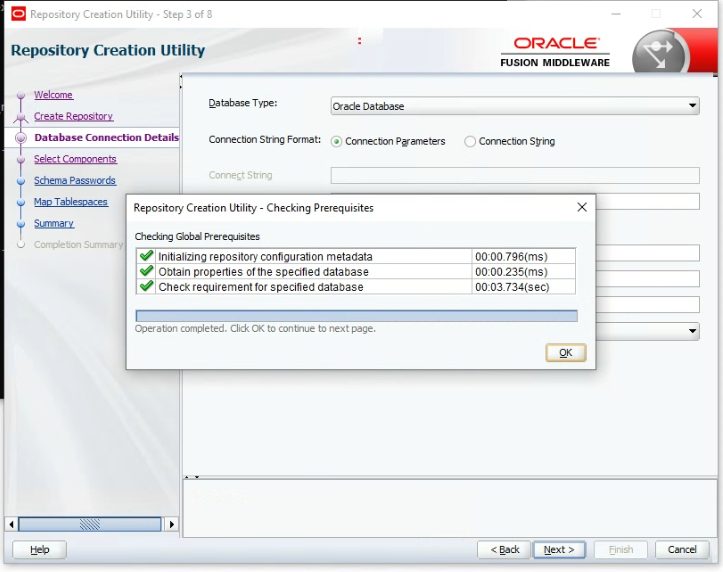Click Database Connection Details step bullet
Screen dimensions: 723x572
pos(21,138)
